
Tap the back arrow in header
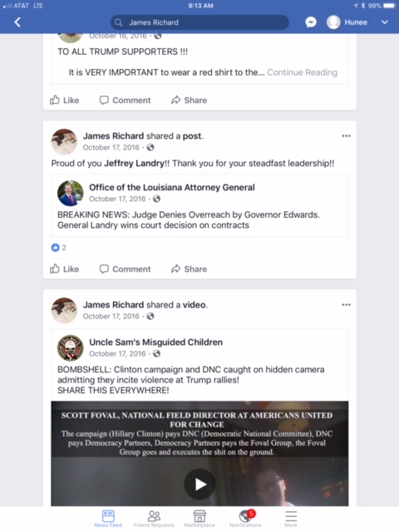17,22
